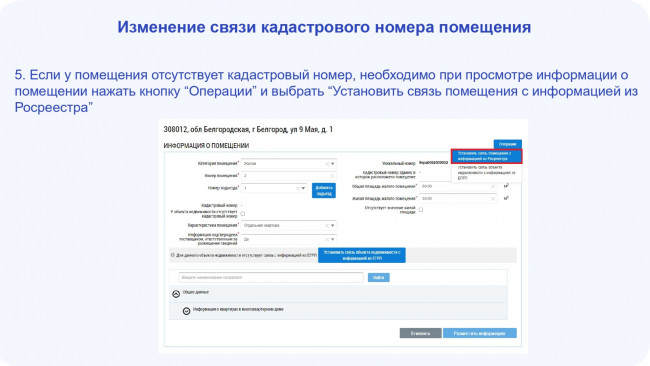Focus the 'Жилая площадь жилого помещения' input

coord(458,199)
